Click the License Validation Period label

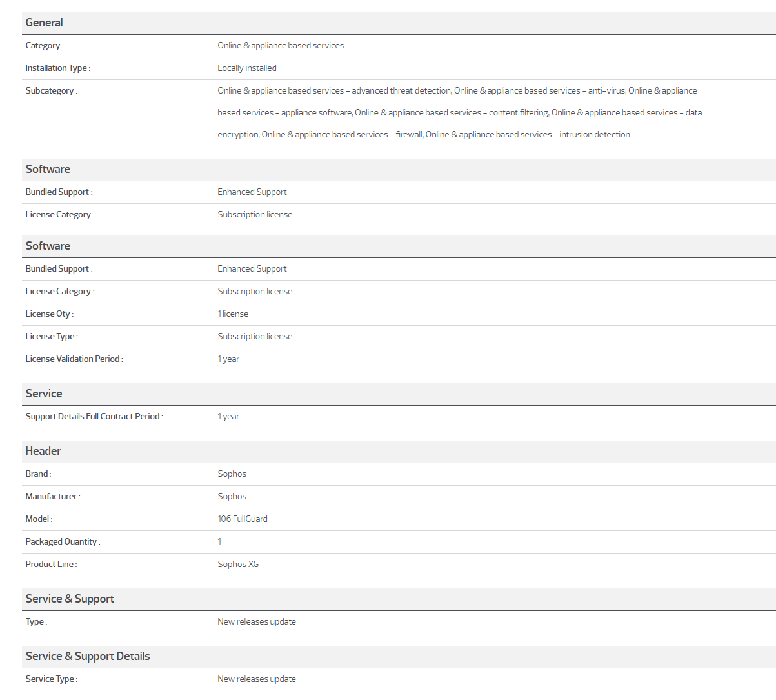pyautogui.click(x=74, y=359)
